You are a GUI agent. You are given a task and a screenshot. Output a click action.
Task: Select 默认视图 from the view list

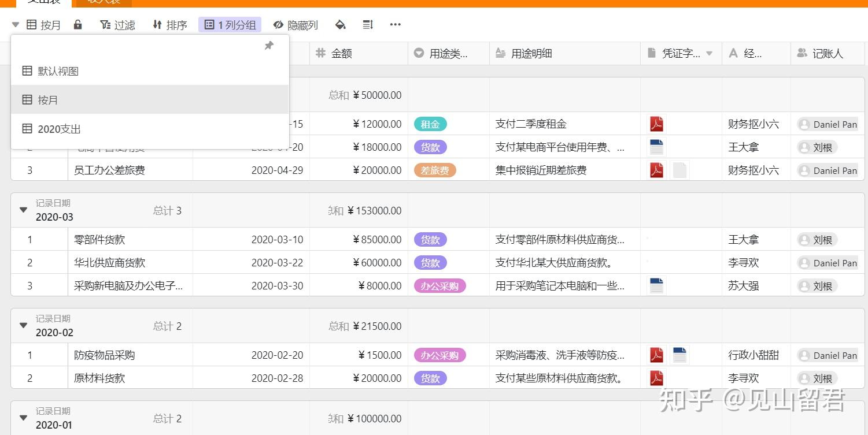pos(58,71)
